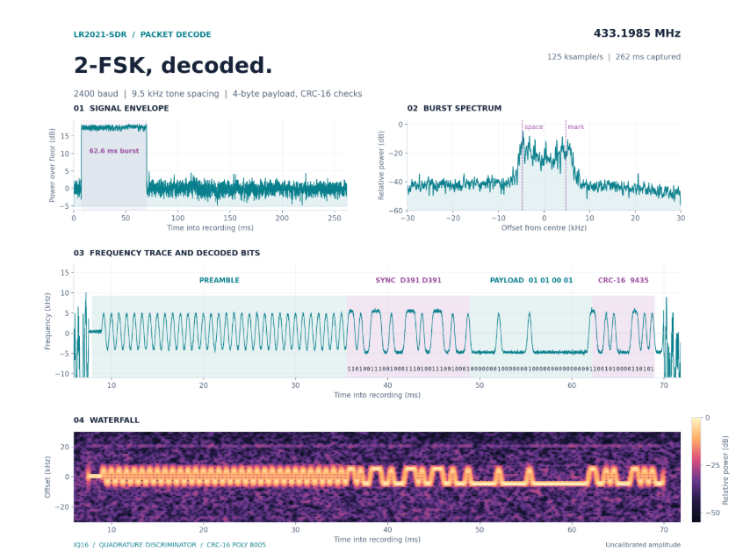This screenshot has height=560, width=743.
Task: Click the "2-FSK, decoded." title
Action: tap(173, 65)
